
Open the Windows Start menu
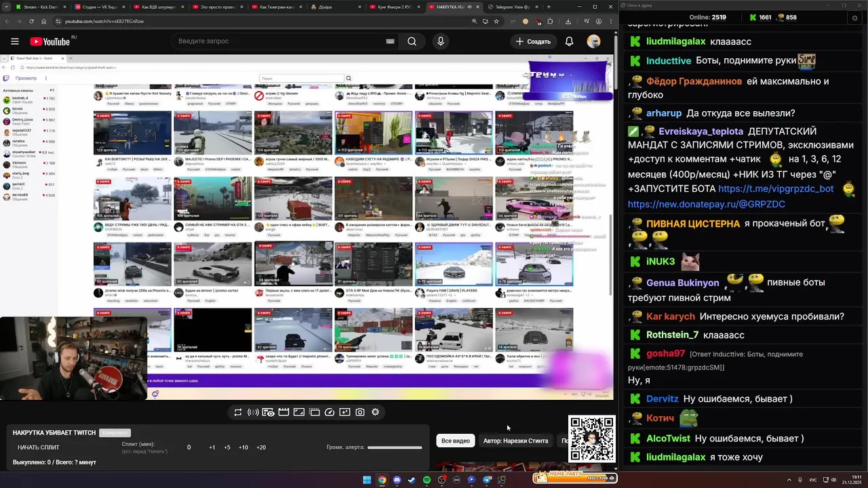pos(367,480)
